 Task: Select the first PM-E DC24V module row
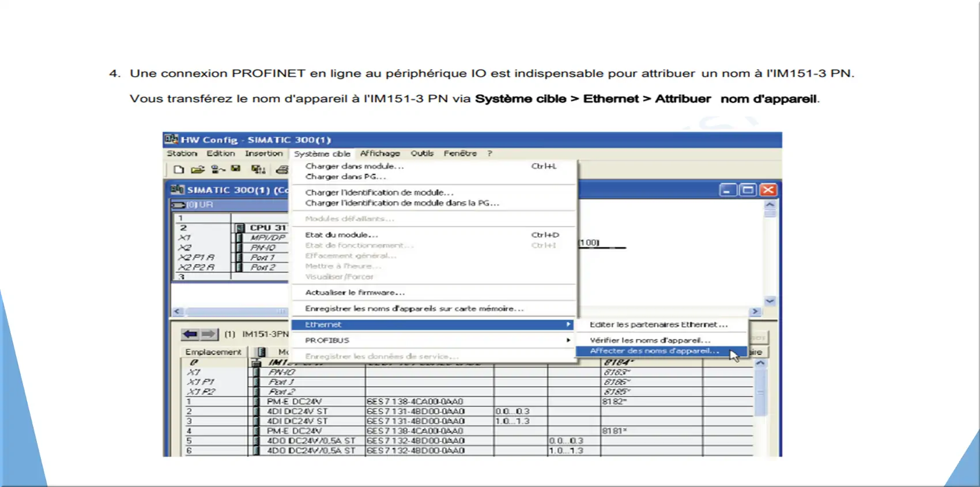coord(294,402)
